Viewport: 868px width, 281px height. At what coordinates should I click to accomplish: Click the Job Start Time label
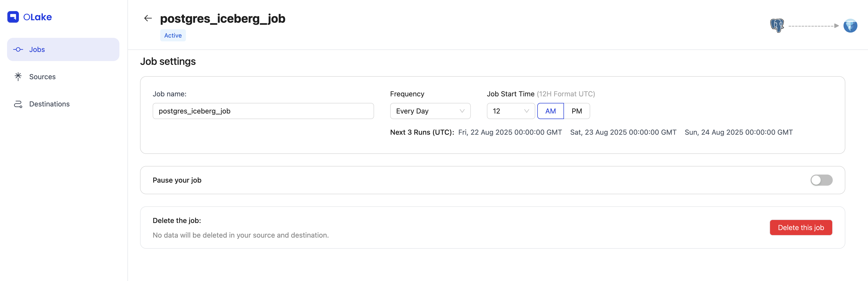tap(511, 94)
